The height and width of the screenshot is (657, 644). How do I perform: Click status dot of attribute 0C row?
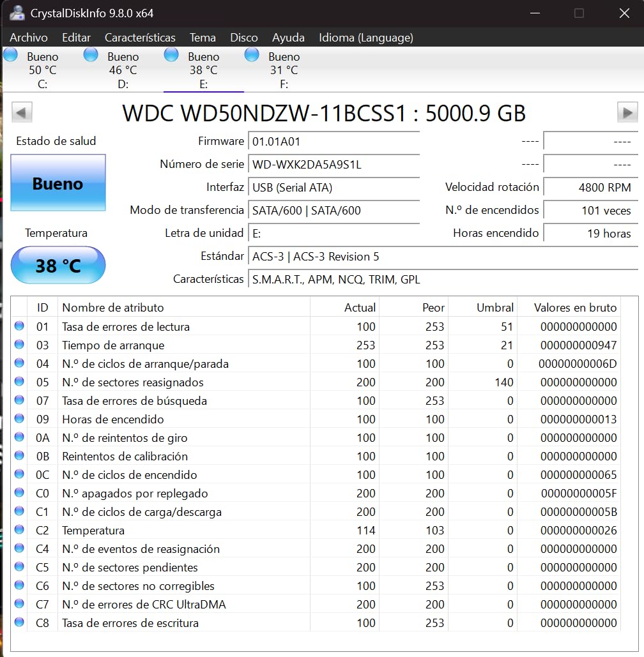click(19, 474)
